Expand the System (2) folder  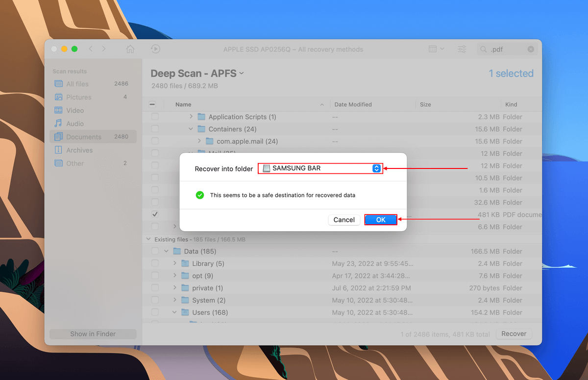[x=175, y=300]
